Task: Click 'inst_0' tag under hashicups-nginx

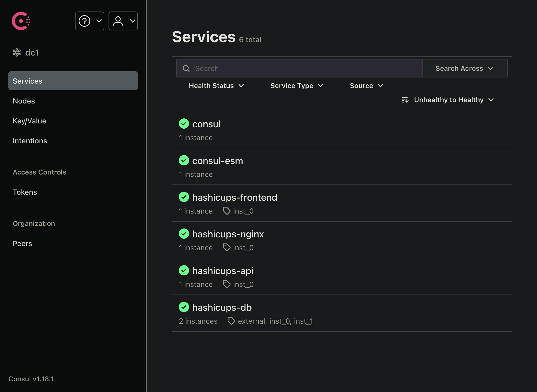Action: pyautogui.click(x=243, y=248)
